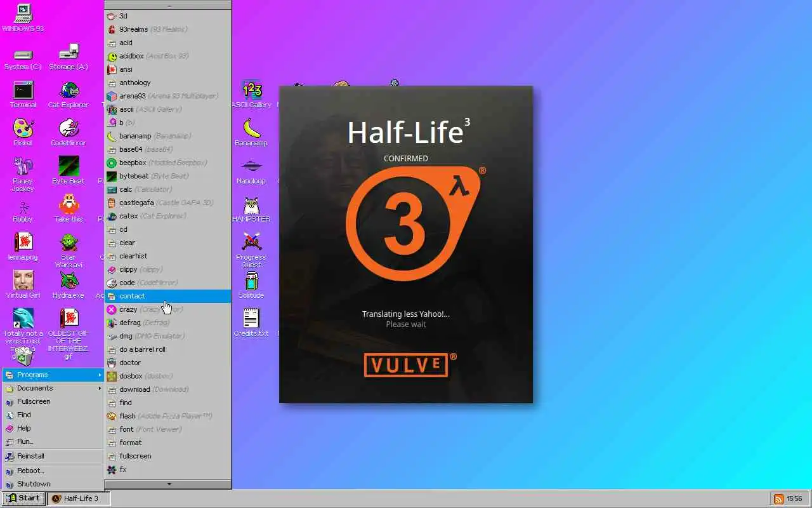Open the ASCII Gallery desktop icon
Image resolution: width=812 pixels, height=508 pixels.
point(252,95)
